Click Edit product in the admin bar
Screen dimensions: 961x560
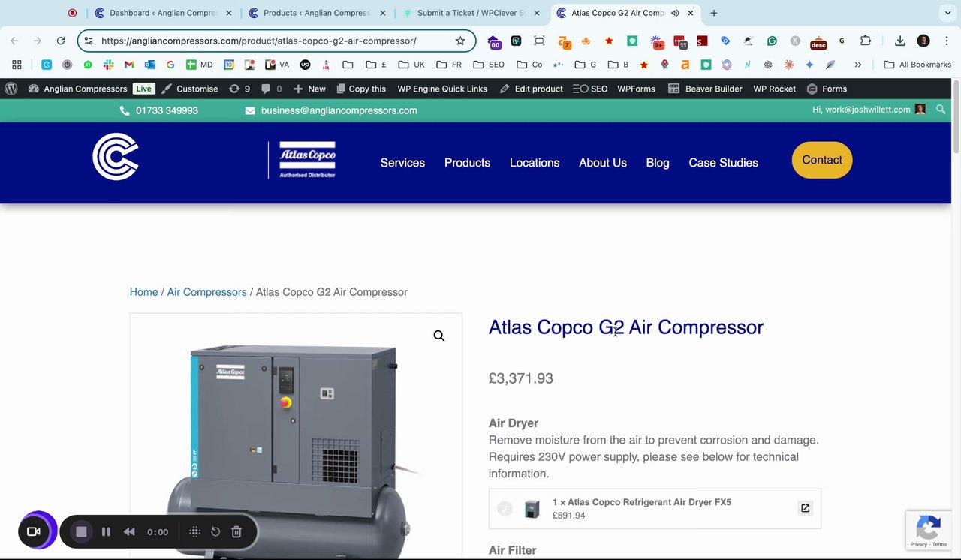pos(532,89)
